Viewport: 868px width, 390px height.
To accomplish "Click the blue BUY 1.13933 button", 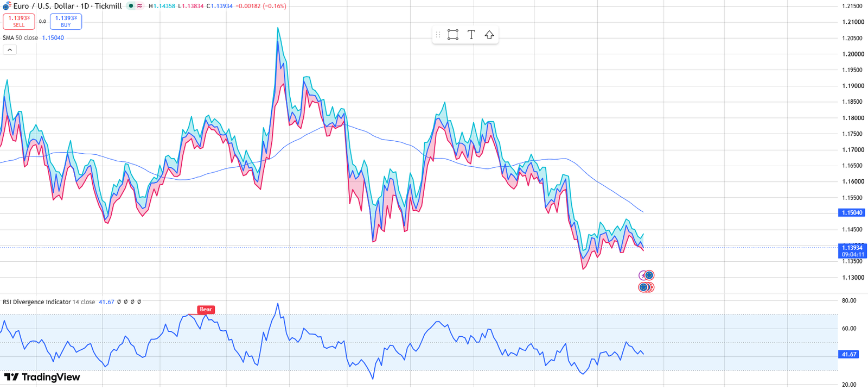I will pos(66,21).
